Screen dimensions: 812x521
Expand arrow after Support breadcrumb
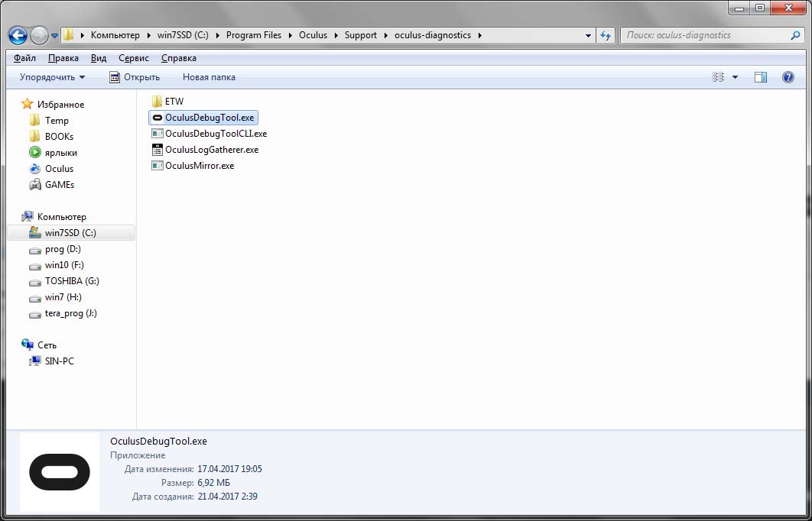(386, 35)
